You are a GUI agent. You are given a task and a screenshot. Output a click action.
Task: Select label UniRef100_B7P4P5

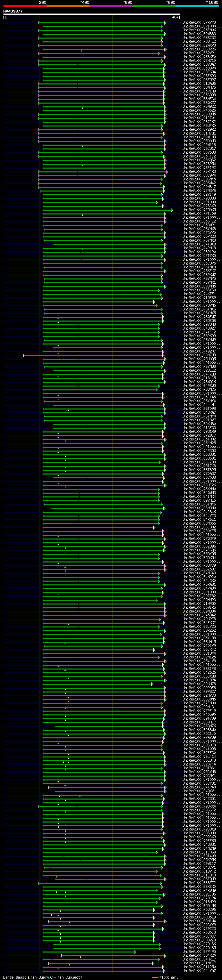pyautogui.click(x=199, y=951)
